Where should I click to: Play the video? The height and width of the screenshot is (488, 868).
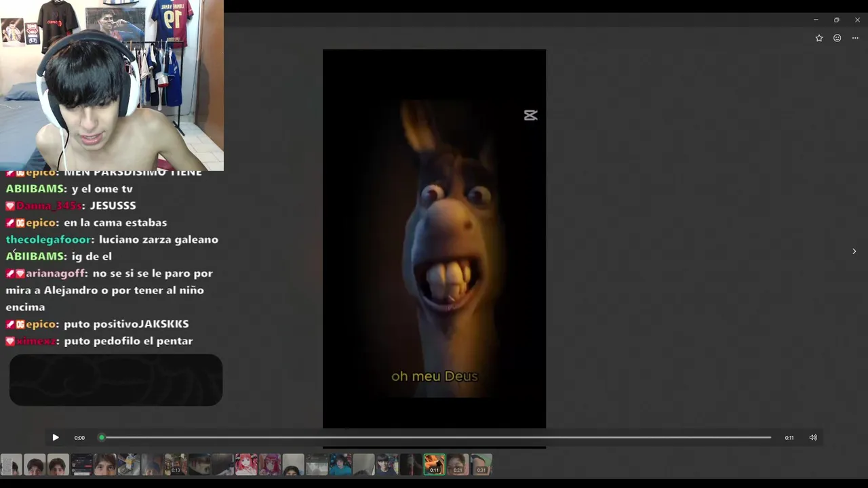56,438
